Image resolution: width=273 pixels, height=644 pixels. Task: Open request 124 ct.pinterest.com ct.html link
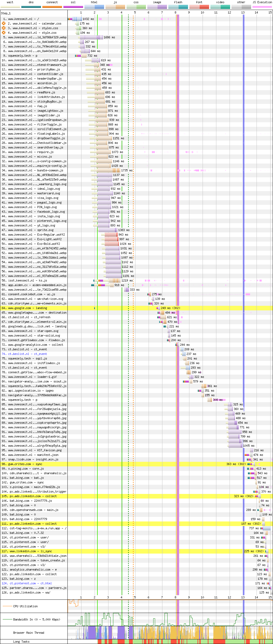coord(30,583)
